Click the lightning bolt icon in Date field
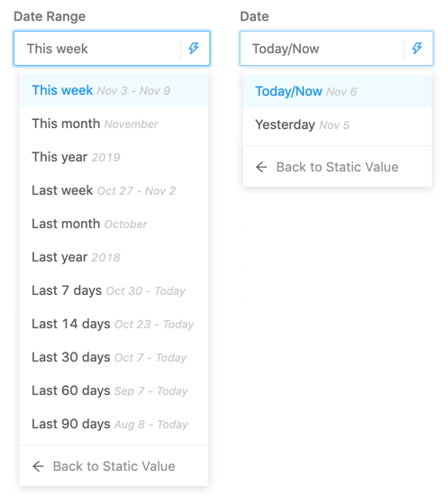The width and height of the screenshot is (448, 496). pyautogui.click(x=417, y=49)
